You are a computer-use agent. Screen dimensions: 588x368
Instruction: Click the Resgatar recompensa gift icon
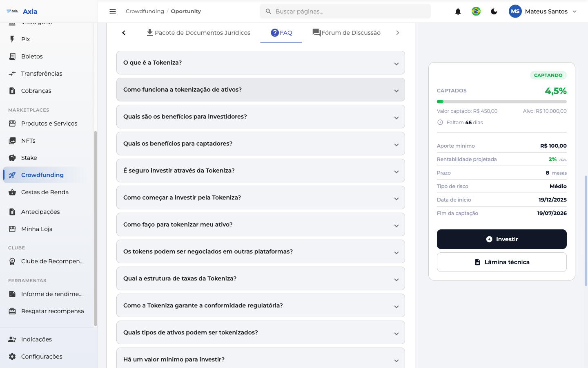point(12,311)
